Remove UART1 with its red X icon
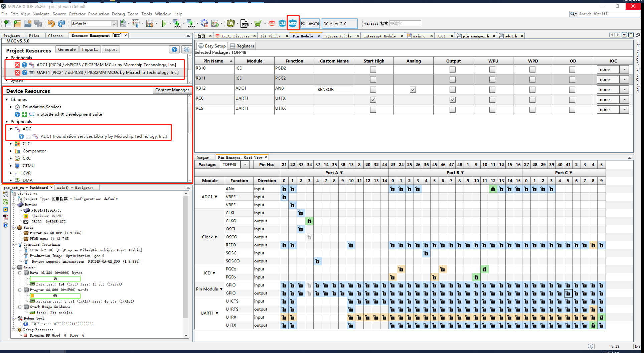 [x=17, y=73]
